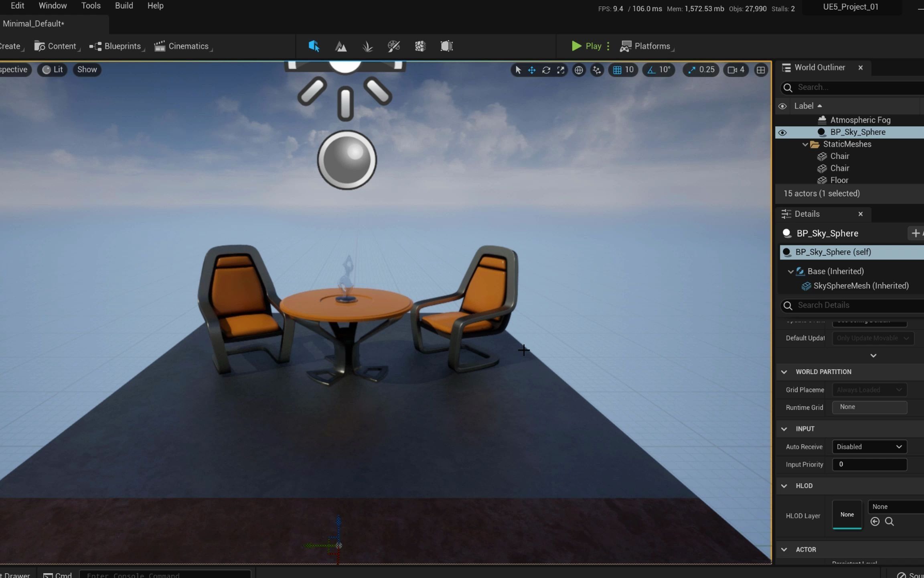The image size is (924, 578).
Task: Activate the Foliage mode tool
Action: tap(367, 46)
